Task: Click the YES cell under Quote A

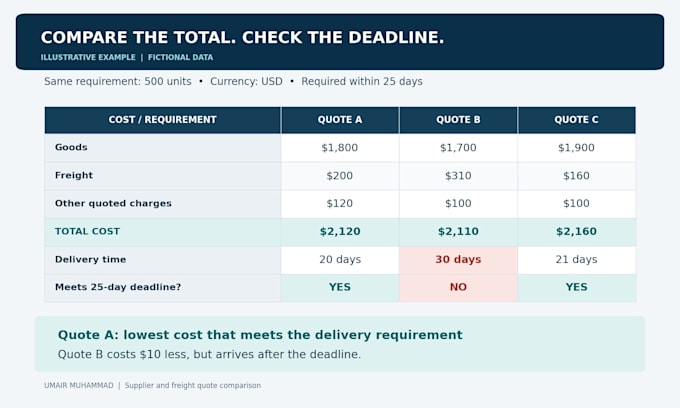Action: [x=340, y=287]
